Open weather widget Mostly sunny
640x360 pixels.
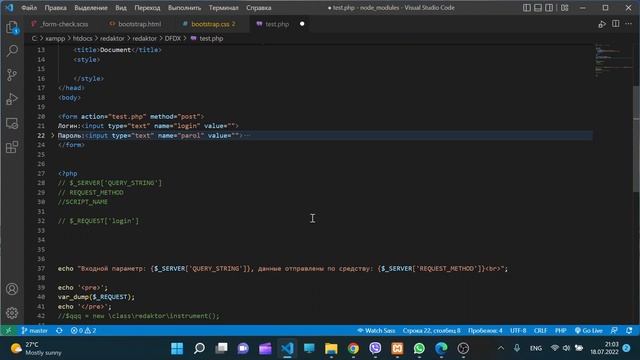(36, 349)
